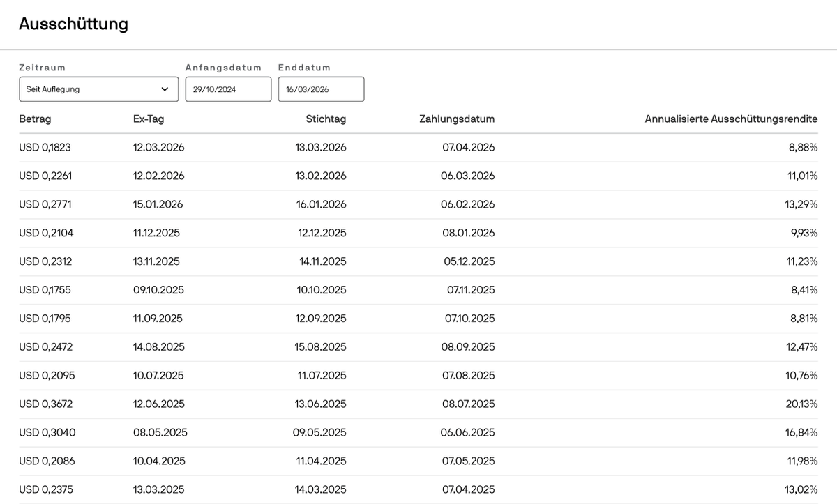
Task: Select amount USD 0,1823
Action: pyautogui.click(x=45, y=148)
